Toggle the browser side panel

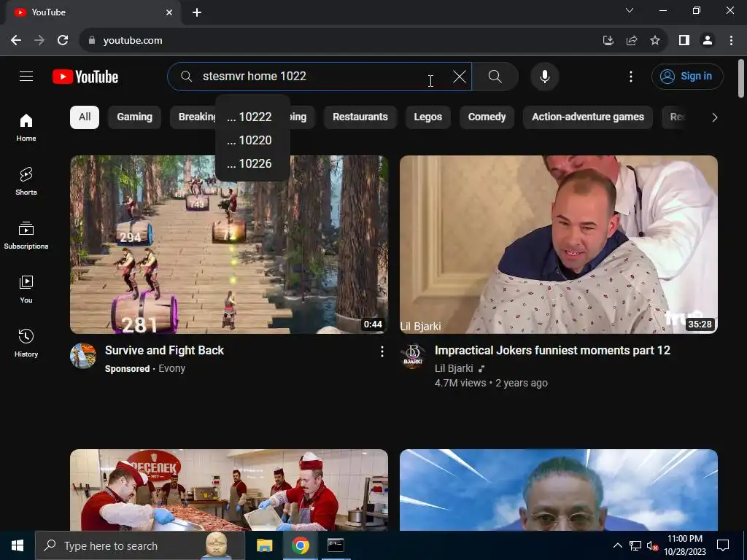click(x=684, y=41)
